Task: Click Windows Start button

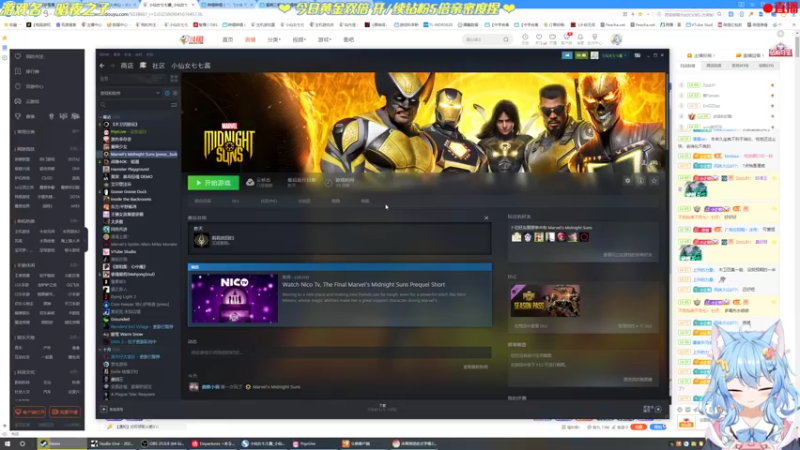Action: coord(7,444)
